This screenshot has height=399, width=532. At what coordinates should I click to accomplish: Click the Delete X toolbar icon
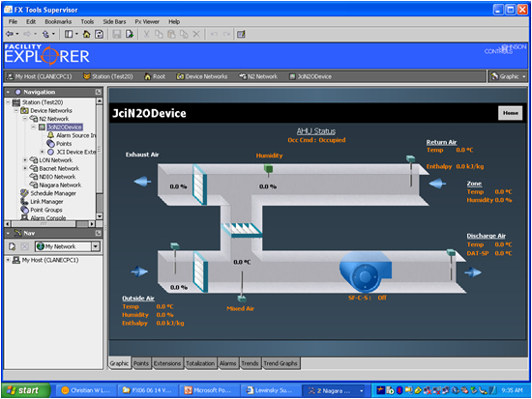coord(196,34)
